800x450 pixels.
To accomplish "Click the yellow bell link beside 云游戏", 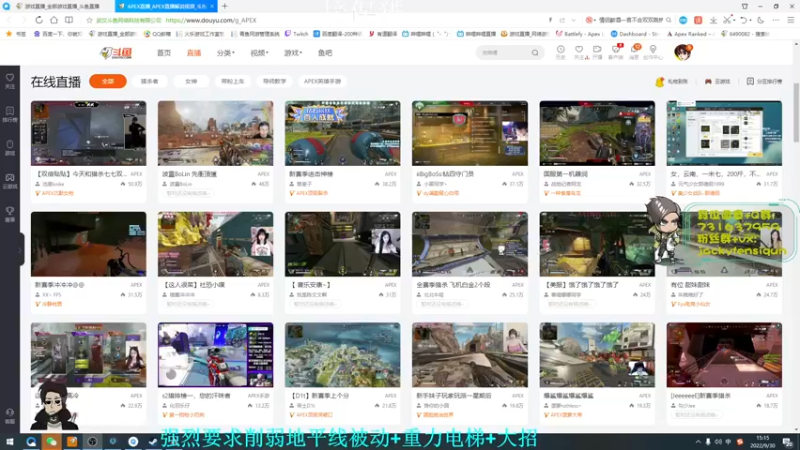I will coord(671,82).
